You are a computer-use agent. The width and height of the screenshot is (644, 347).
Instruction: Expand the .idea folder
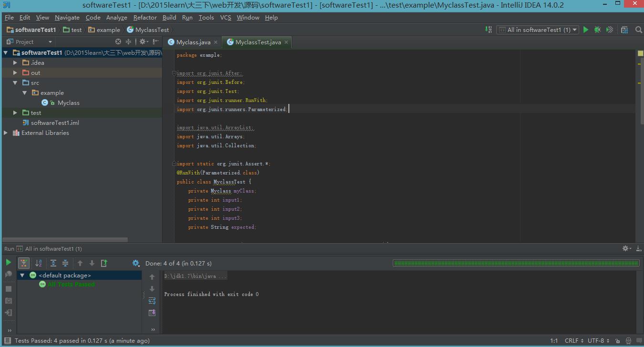[15, 63]
